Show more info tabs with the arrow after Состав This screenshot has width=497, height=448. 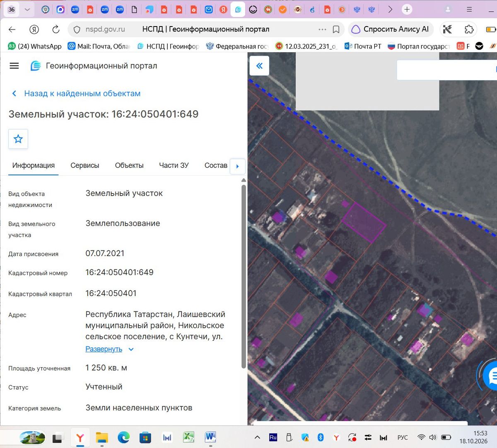coord(237,166)
